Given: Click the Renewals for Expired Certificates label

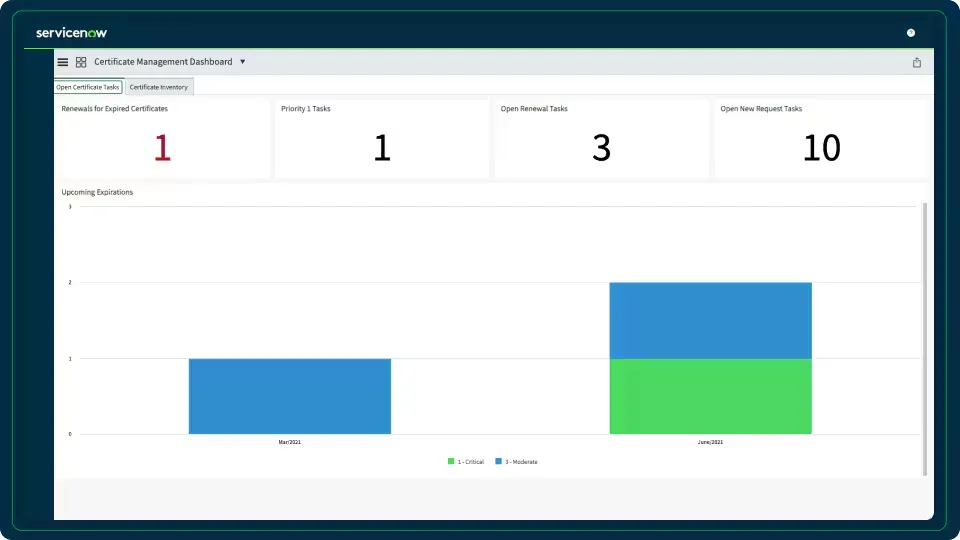Looking at the screenshot, I should (114, 109).
